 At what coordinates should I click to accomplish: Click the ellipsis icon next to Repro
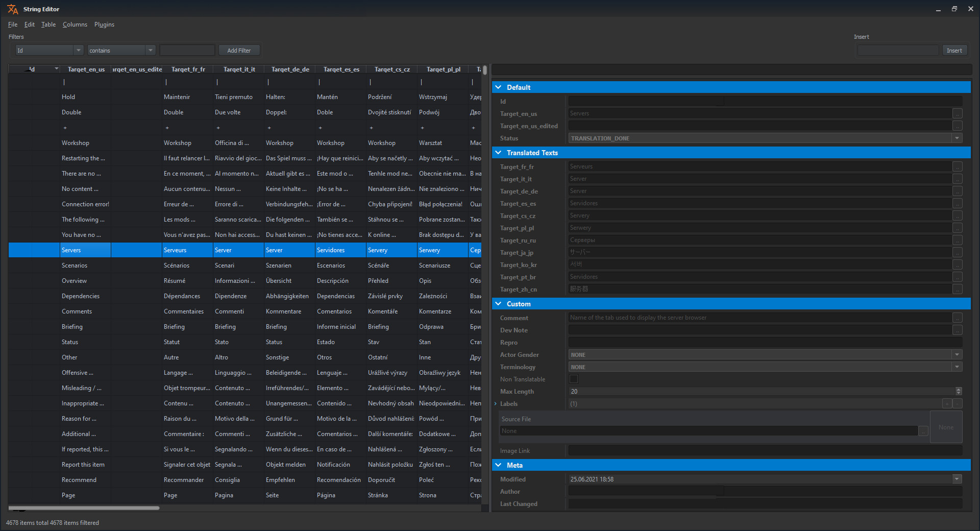(x=957, y=342)
